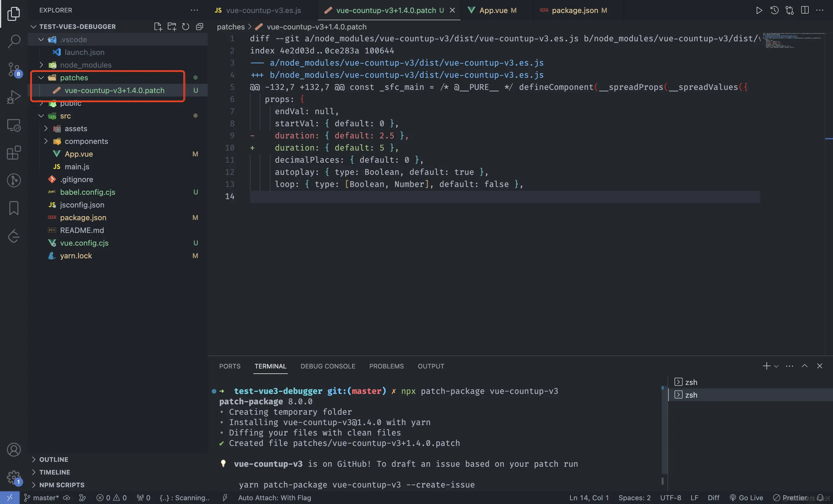The height and width of the screenshot is (504, 833).
Task: Collapse the .vscode folder
Action: point(41,40)
